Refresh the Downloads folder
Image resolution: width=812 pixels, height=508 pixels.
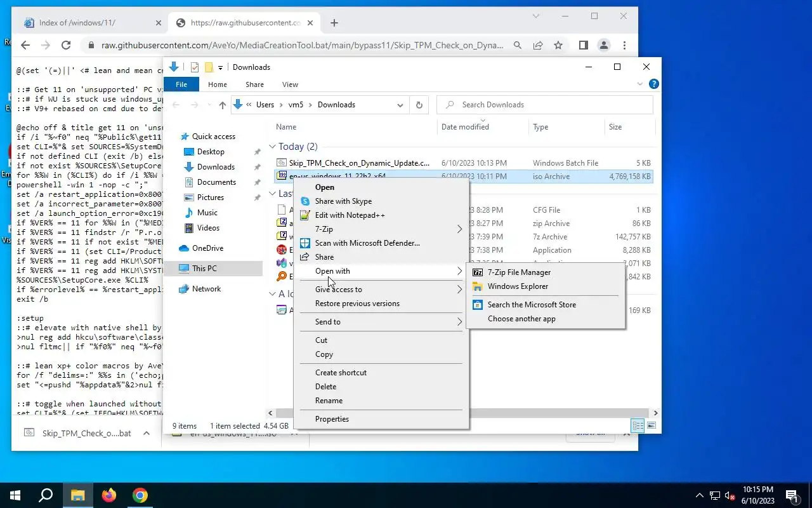click(419, 105)
